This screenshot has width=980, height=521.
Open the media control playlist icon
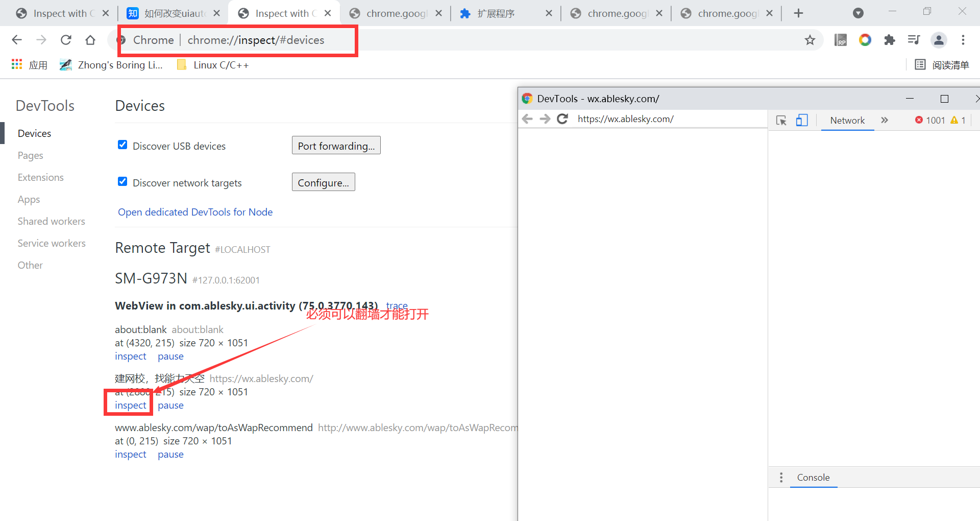(914, 40)
